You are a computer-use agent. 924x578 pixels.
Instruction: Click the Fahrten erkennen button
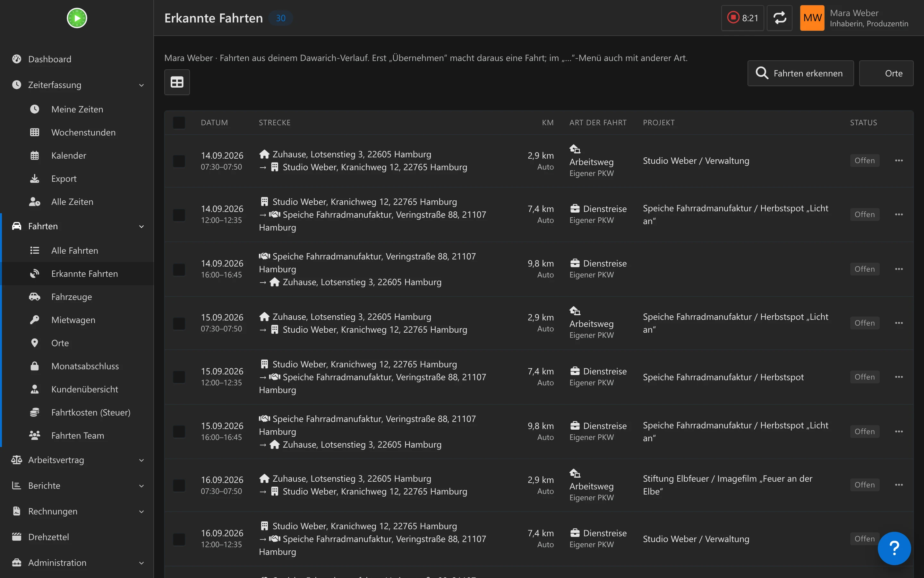800,73
